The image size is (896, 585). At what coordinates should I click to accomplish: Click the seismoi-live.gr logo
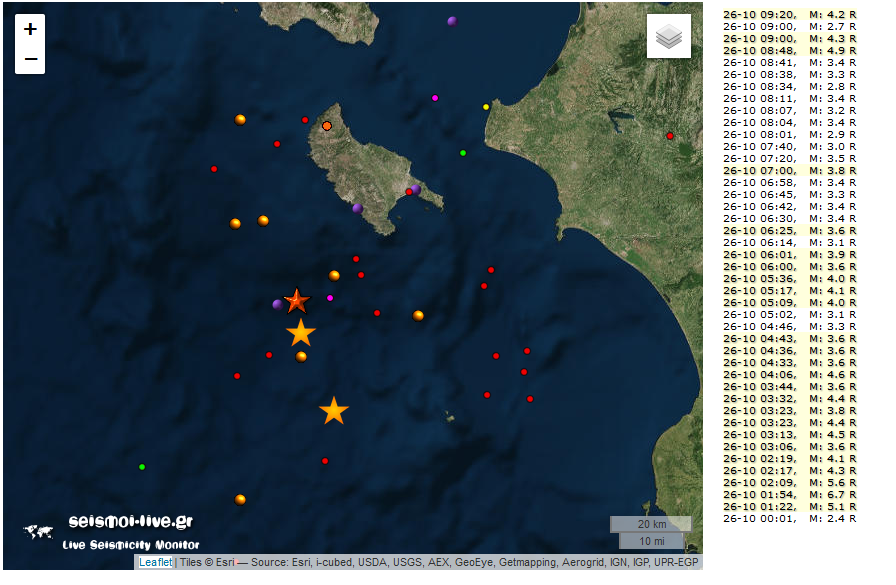click(131, 522)
